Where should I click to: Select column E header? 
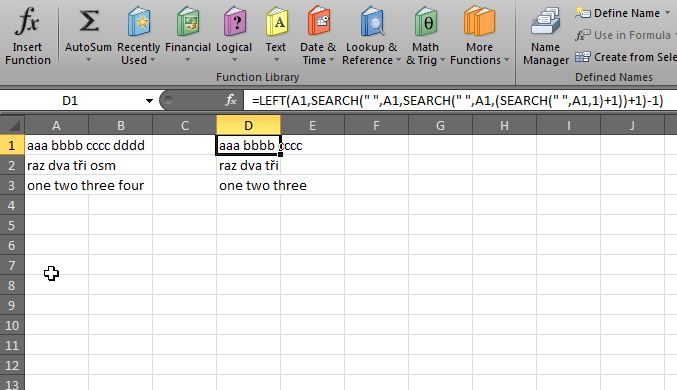(312, 125)
